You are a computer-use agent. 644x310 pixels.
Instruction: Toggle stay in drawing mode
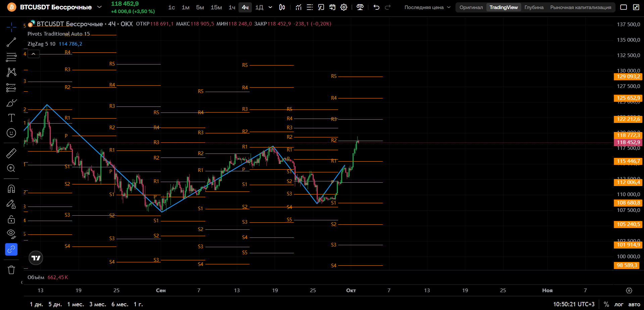pyautogui.click(x=11, y=204)
